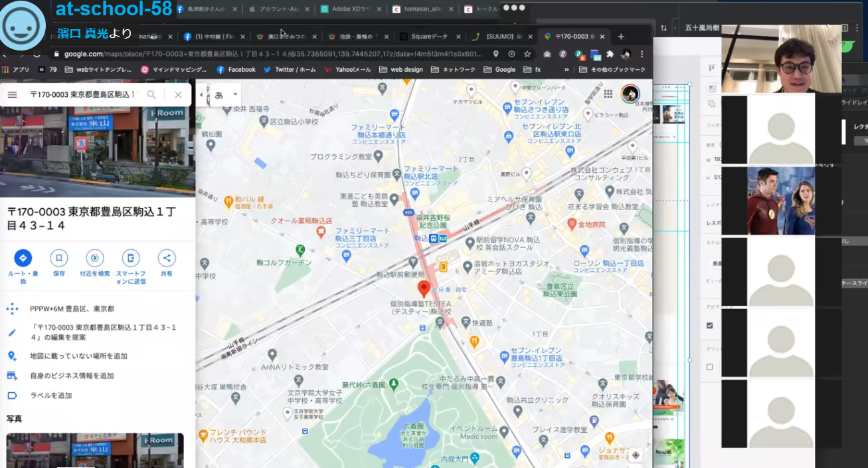Click the google.com/maps address bar

[x=272, y=54]
